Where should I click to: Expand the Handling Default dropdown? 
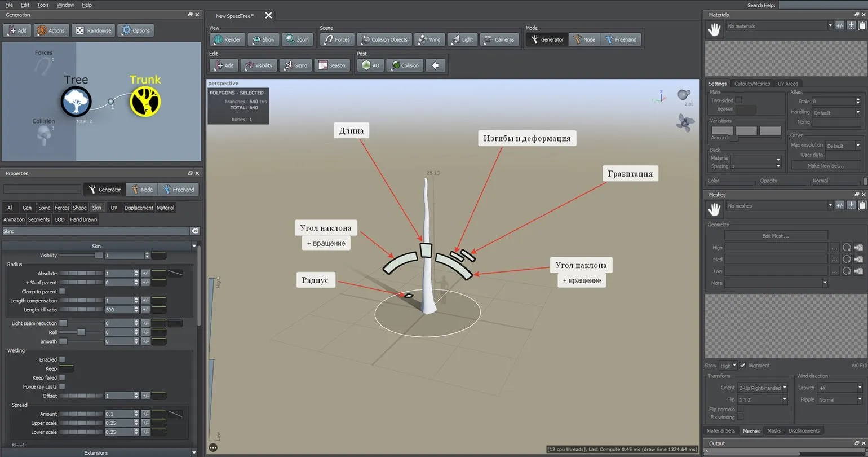(837, 112)
